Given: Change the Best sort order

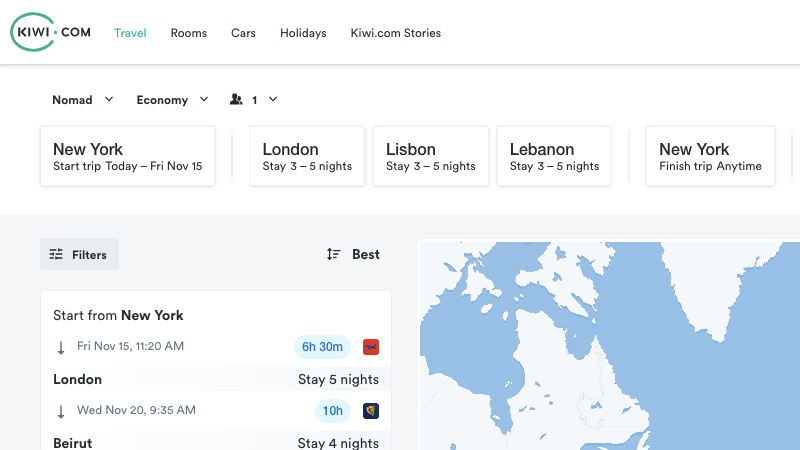Looking at the screenshot, I should click(x=353, y=254).
